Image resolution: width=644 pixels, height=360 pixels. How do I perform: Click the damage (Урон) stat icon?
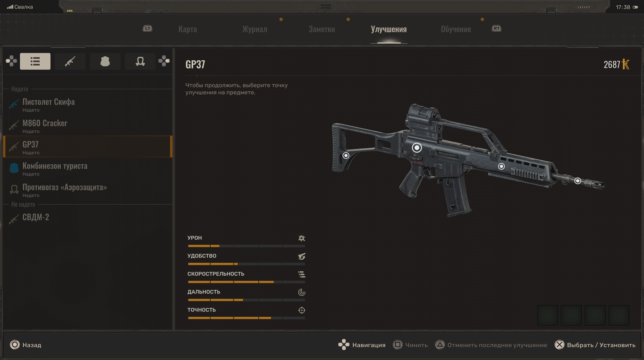coord(301,238)
